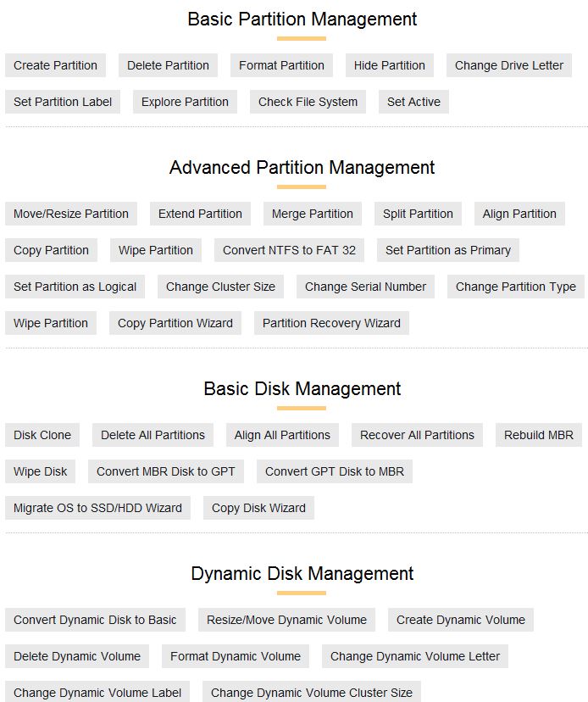Viewport: 588px width, 702px height.
Task: Open Change Drive Letter feature
Action: pyautogui.click(x=509, y=65)
